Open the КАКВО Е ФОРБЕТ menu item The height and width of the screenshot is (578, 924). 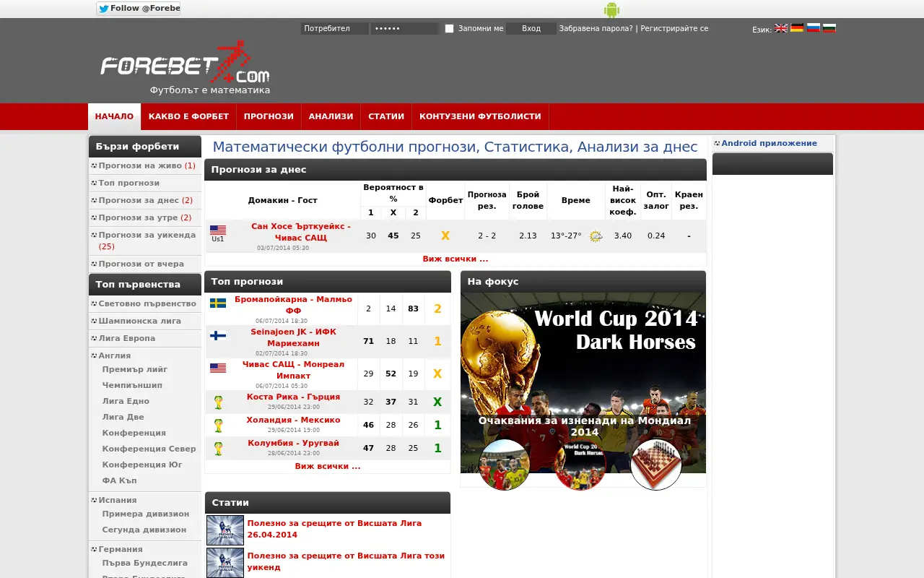188,116
